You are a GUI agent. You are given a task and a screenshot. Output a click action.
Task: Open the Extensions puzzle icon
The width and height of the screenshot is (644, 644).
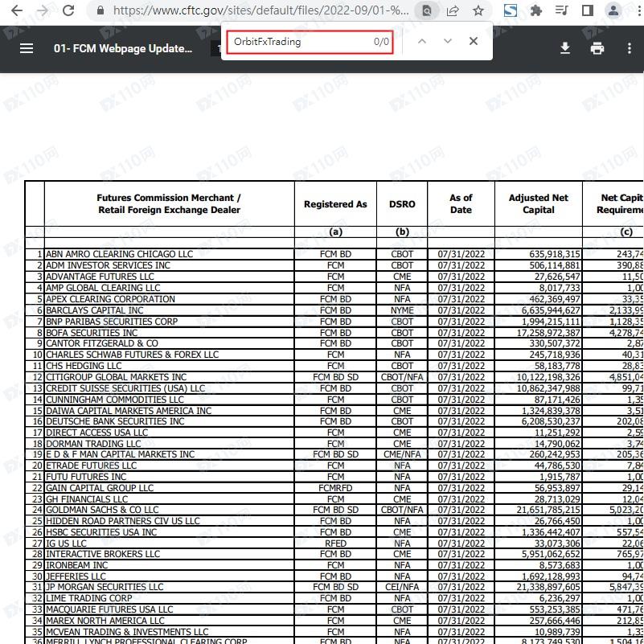point(536,11)
